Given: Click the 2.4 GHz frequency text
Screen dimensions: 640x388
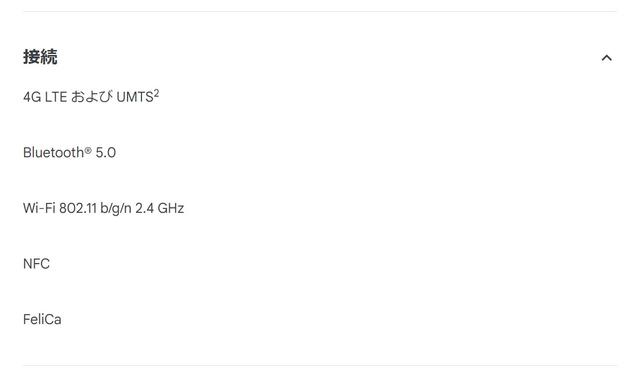Looking at the screenshot, I should click(160, 208).
